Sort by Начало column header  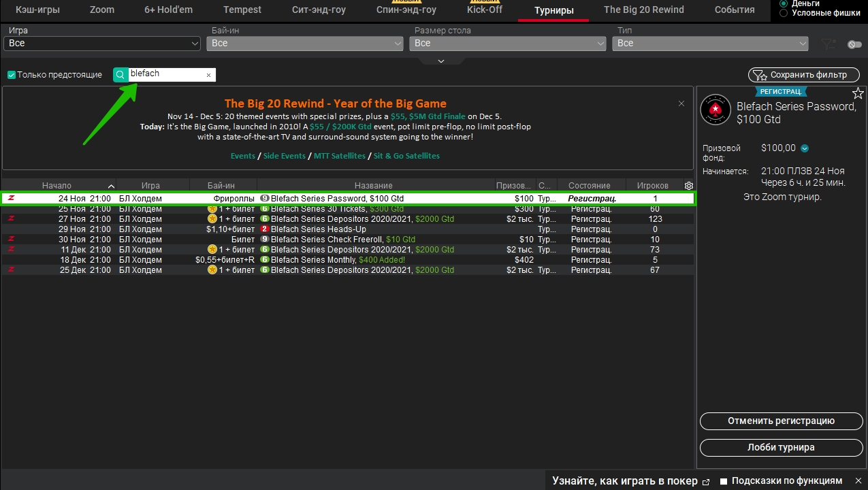pos(59,185)
